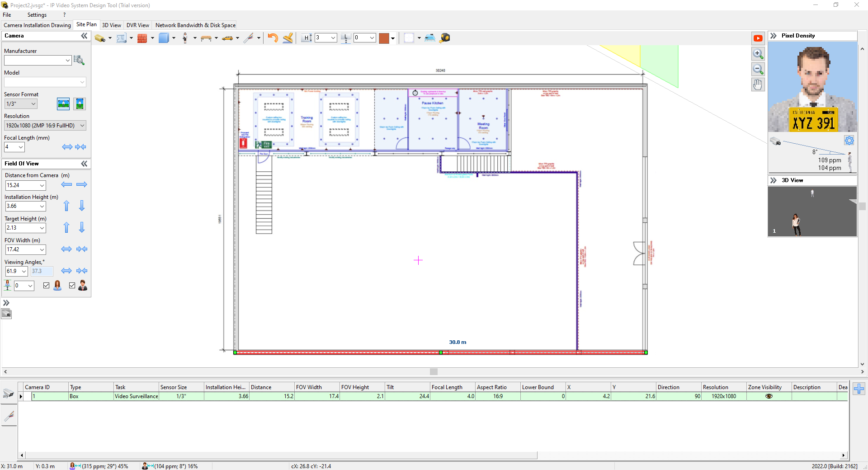The height and width of the screenshot is (470, 868).
Task: Click the add camera tool icon
Action: (x=100, y=38)
